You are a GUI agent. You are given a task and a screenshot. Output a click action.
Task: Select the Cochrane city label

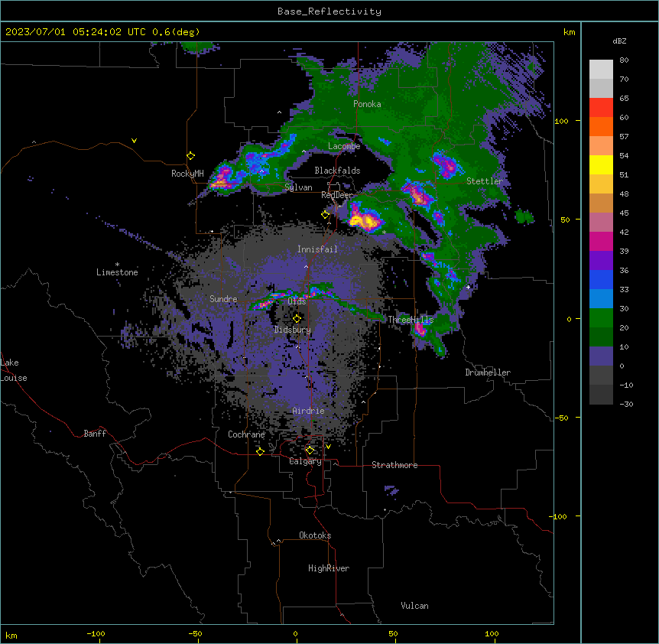[x=246, y=434]
